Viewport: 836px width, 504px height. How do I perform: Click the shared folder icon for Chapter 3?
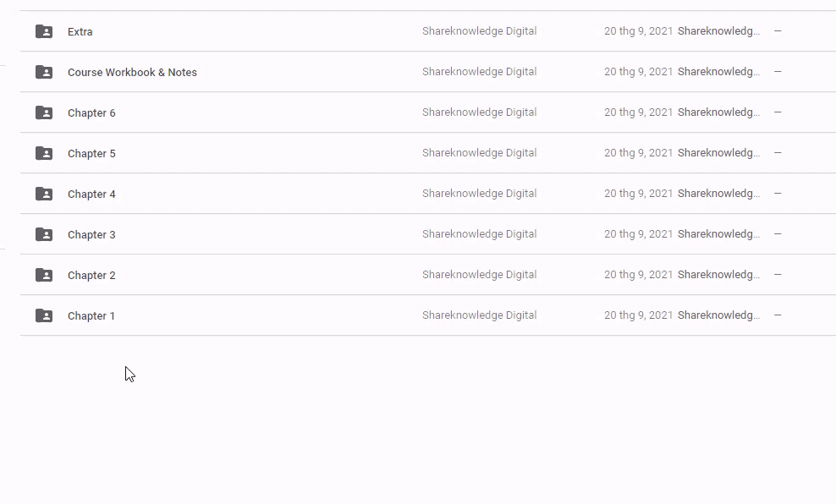44,234
